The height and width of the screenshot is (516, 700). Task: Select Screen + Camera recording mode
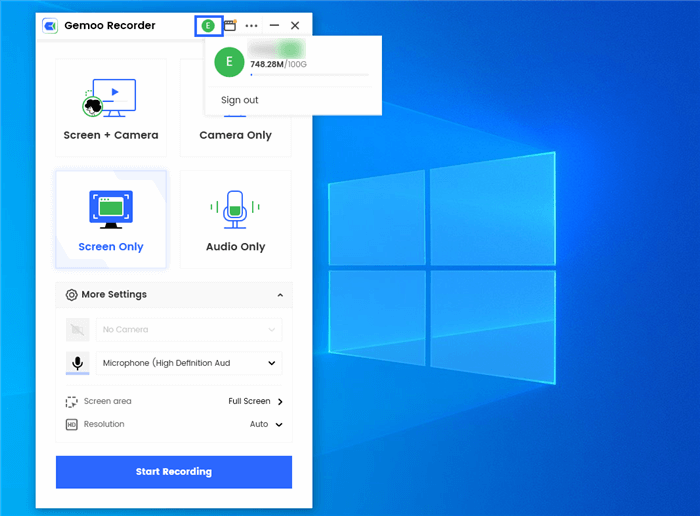tap(111, 108)
